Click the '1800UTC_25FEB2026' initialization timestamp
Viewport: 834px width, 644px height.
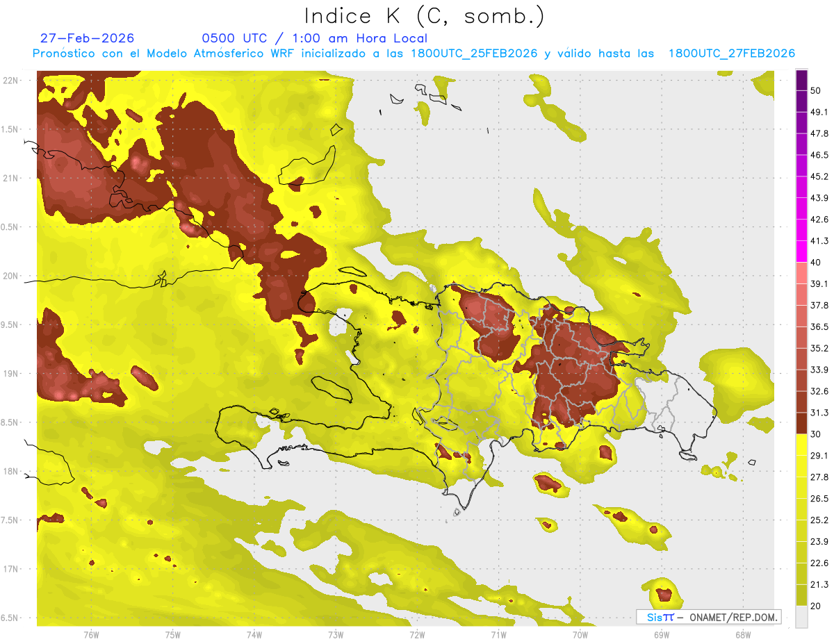click(x=474, y=53)
